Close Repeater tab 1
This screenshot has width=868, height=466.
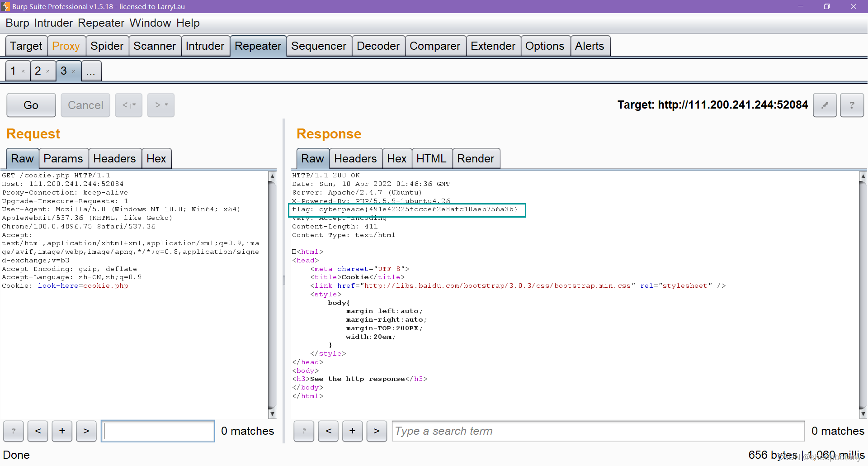coord(23,71)
